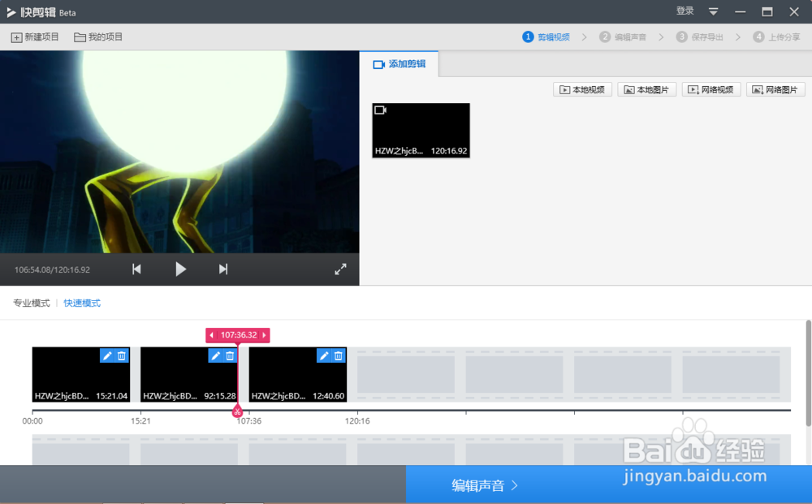Select step 4 上传分享
This screenshot has width=812, height=504.
pos(777,37)
